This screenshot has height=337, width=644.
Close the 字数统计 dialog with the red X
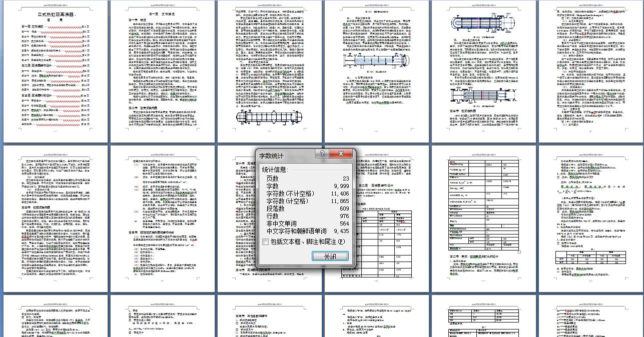[341, 153]
